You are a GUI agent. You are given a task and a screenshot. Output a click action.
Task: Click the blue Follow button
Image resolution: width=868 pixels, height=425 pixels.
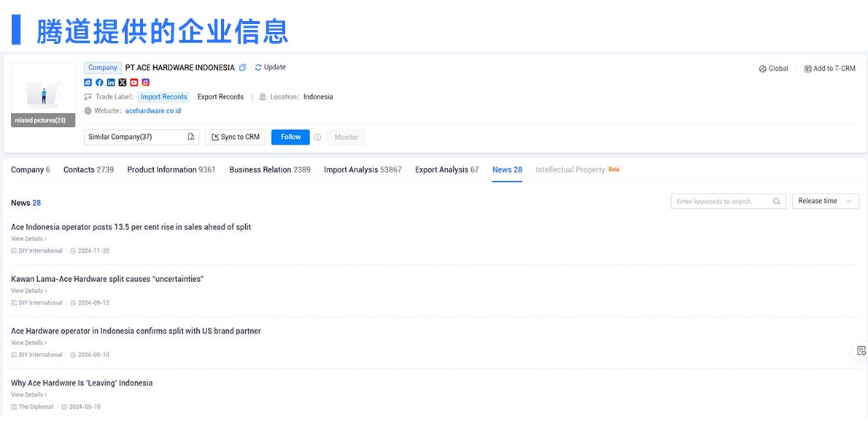290,137
